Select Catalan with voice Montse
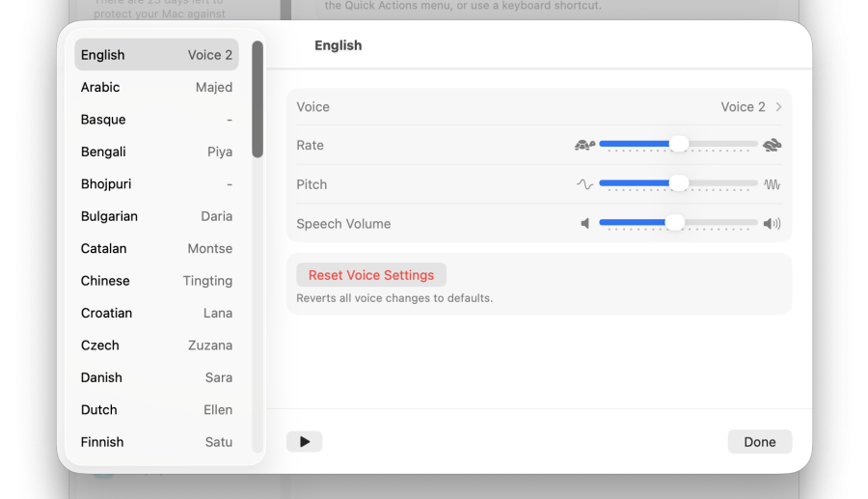Screen dimensions: 868x499 [156, 248]
